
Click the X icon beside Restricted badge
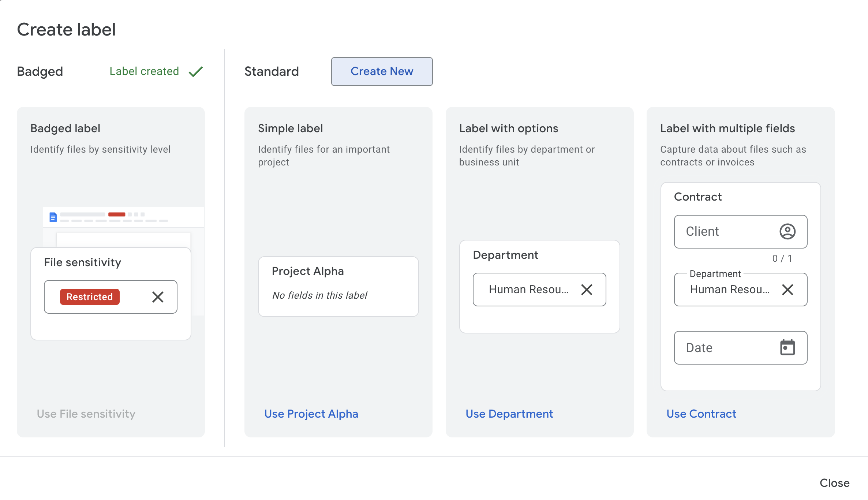click(x=158, y=297)
